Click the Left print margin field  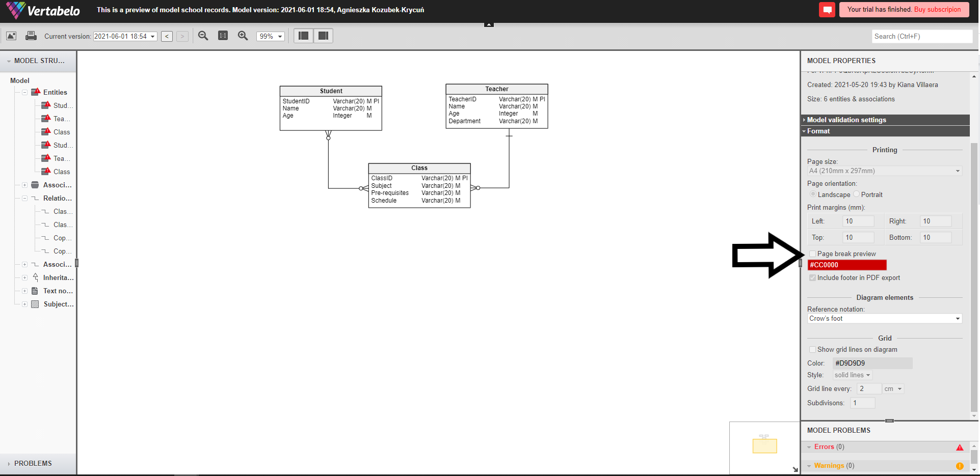coord(859,221)
